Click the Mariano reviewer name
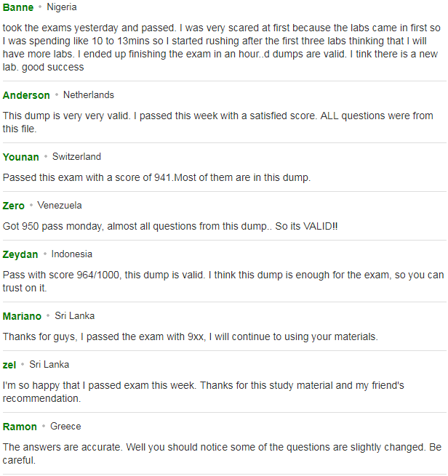The height and width of the screenshot is (476, 448). click(22, 316)
